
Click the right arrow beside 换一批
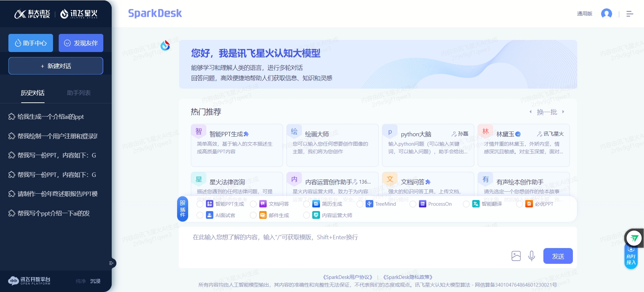[563, 112]
